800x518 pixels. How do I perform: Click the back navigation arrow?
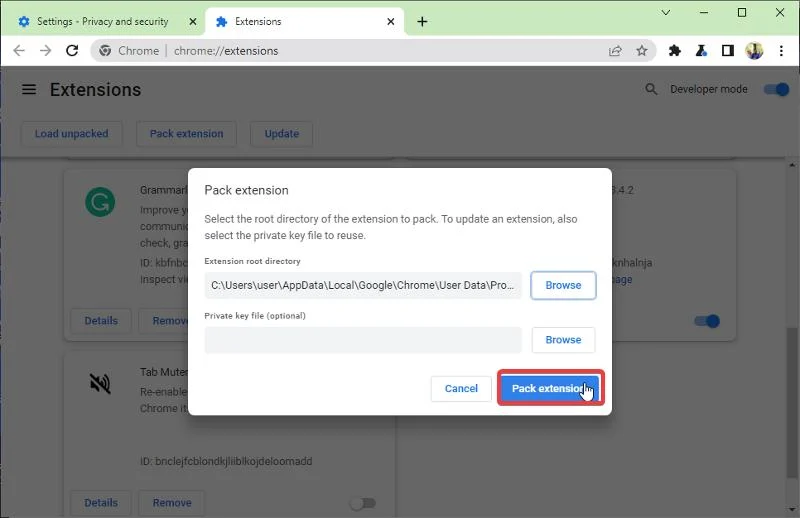(19, 51)
